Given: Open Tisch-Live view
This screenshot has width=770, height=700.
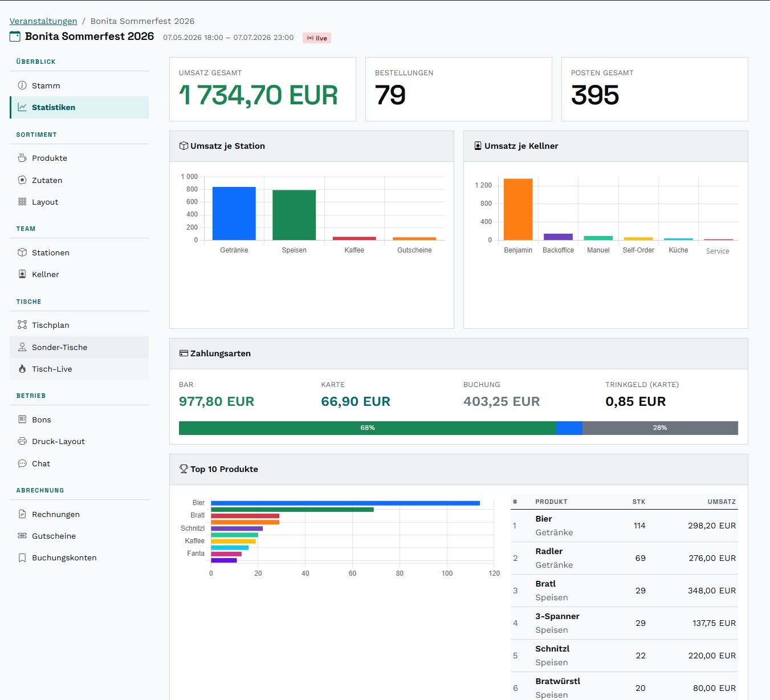Looking at the screenshot, I should (x=79, y=369).
